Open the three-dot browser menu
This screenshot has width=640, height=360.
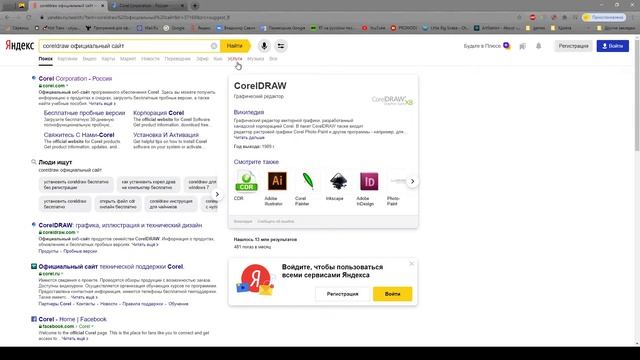[633, 17]
